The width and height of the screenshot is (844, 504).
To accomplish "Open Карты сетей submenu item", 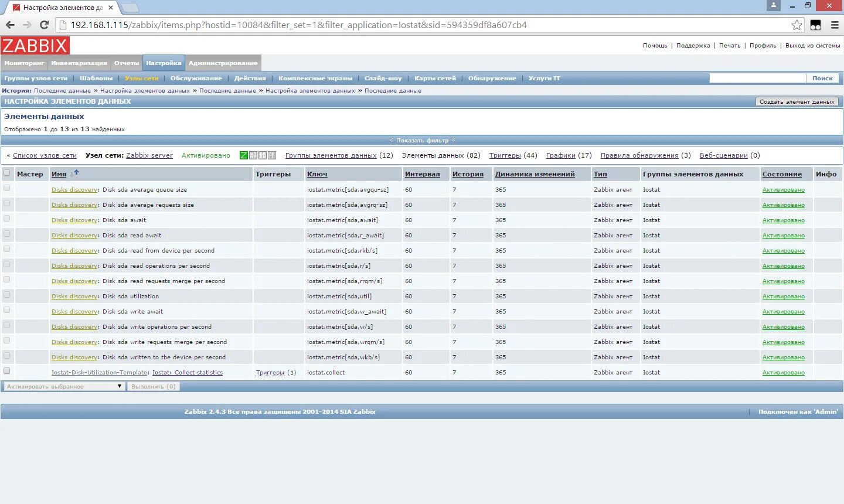I will 435,78.
